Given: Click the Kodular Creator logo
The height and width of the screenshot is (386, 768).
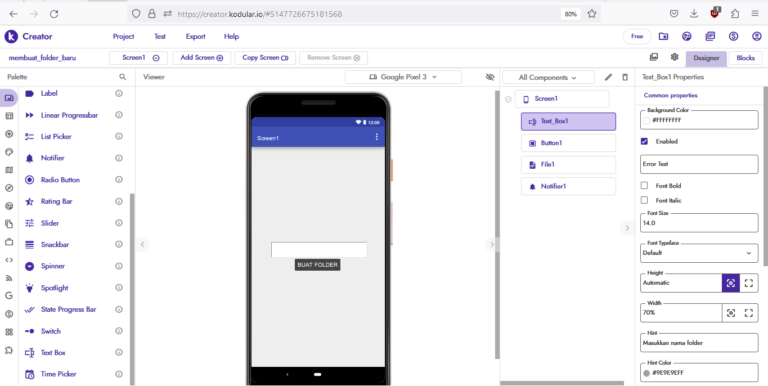Looking at the screenshot, I should pyautogui.click(x=11, y=36).
